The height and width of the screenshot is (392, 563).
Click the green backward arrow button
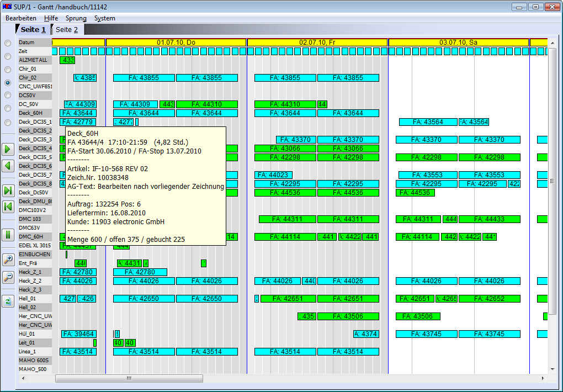(x=8, y=165)
